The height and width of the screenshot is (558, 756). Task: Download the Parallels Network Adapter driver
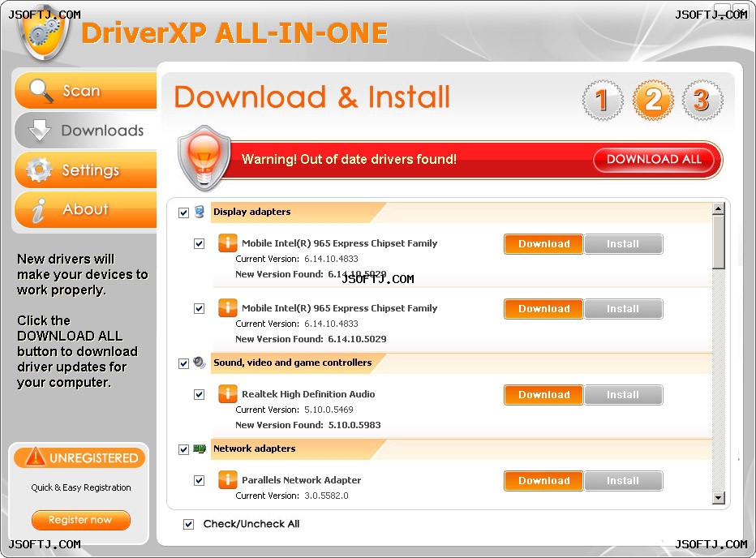click(543, 481)
